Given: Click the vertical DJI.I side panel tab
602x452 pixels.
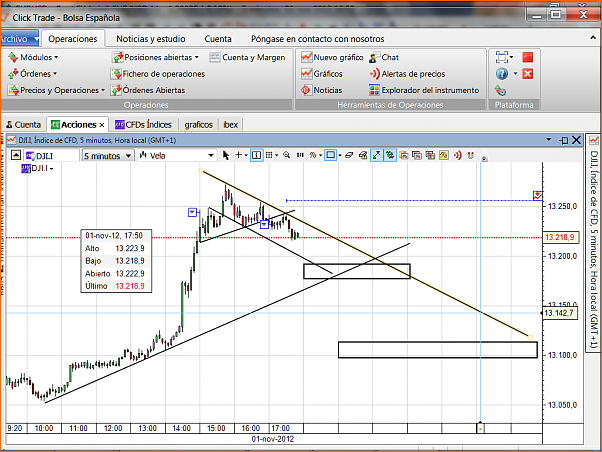Looking at the screenshot, I should [x=594, y=243].
